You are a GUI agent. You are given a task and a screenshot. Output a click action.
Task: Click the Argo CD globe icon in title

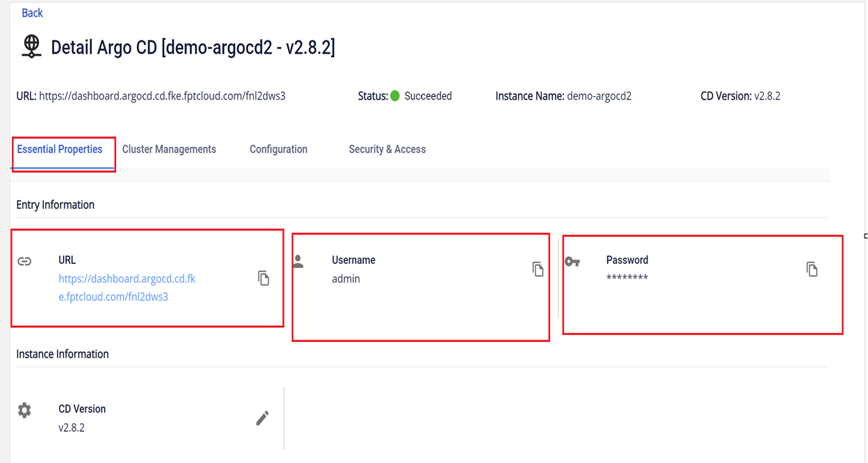(31, 47)
